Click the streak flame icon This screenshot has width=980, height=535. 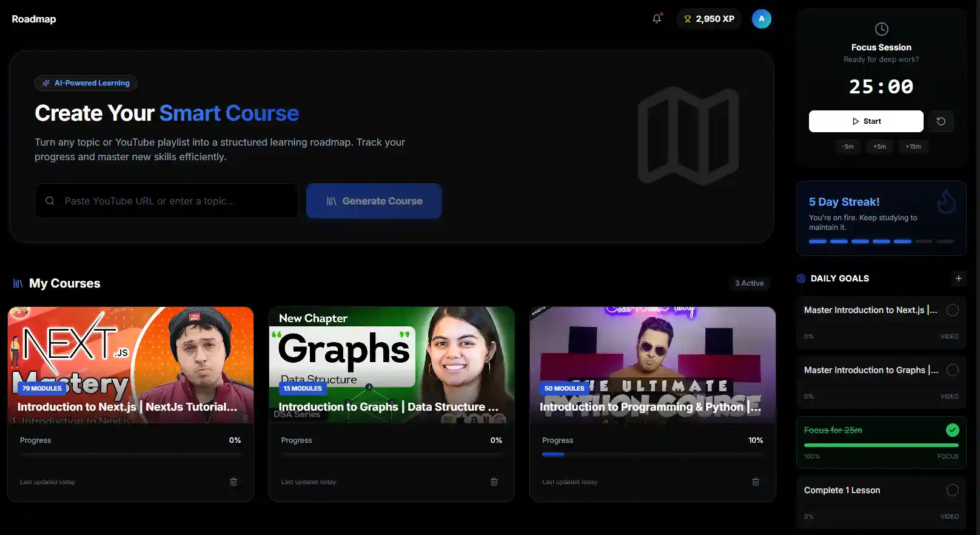point(946,202)
